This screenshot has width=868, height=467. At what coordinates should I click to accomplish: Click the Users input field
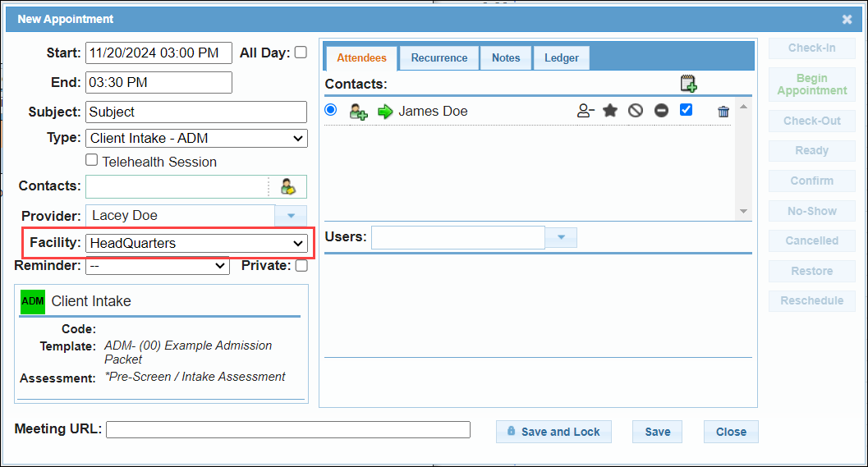point(458,237)
